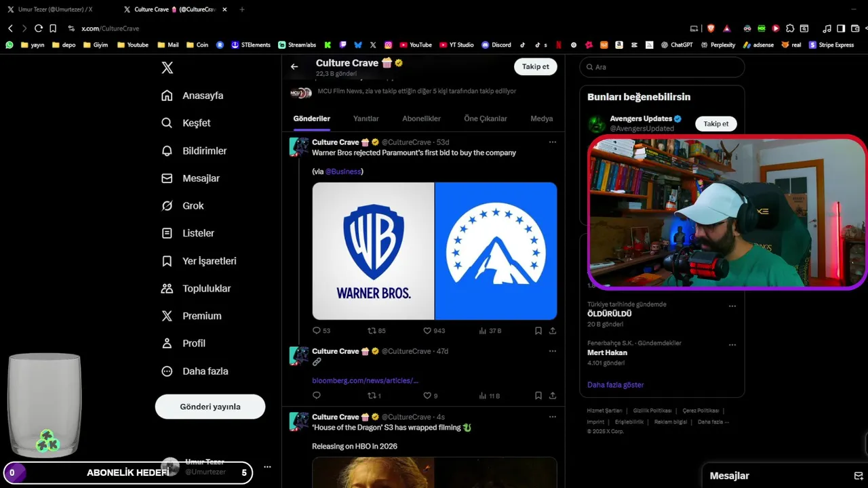Image resolution: width=868 pixels, height=488 pixels.
Task: Open the browser extensions puzzle icon
Action: tap(790, 28)
